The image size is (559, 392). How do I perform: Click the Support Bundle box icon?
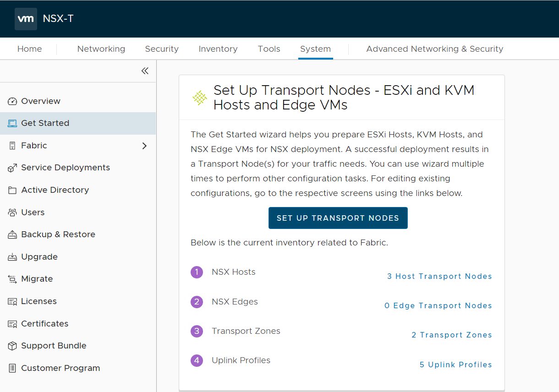point(12,346)
